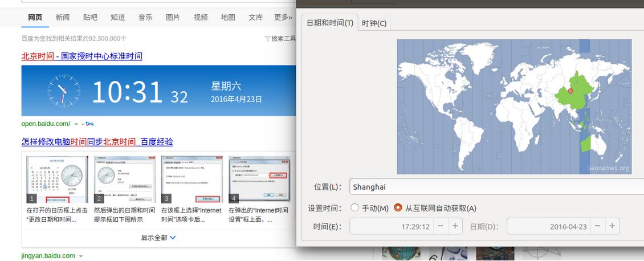Click the analog clock icon in Beijing time widget
The width and height of the screenshot is (644, 261).
pos(64,91)
